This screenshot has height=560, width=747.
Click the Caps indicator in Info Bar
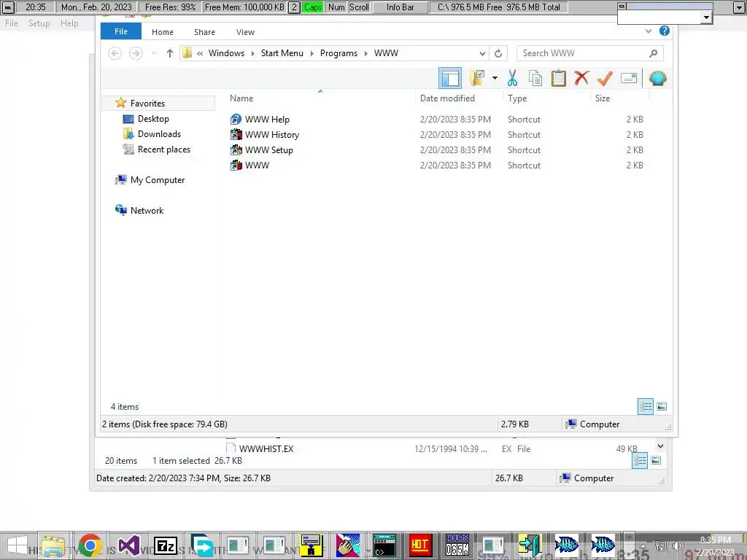313,7
